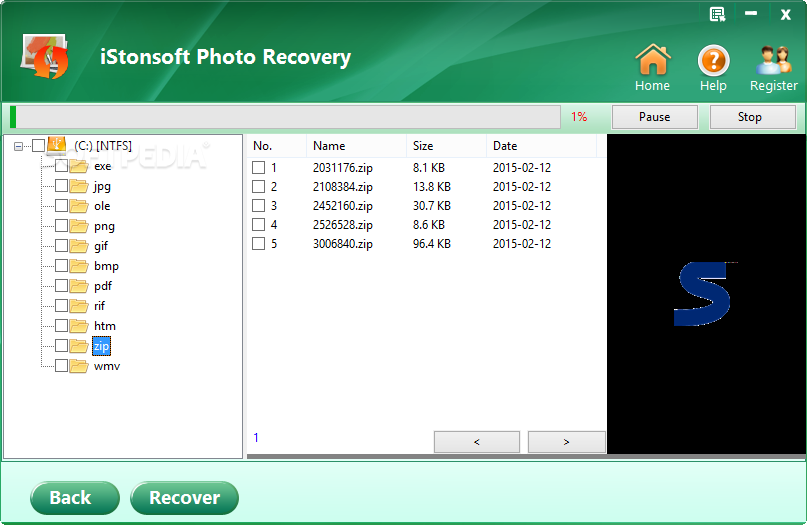This screenshot has height=525, width=807.
Task: Sort list by No. column header
Action: [277, 146]
